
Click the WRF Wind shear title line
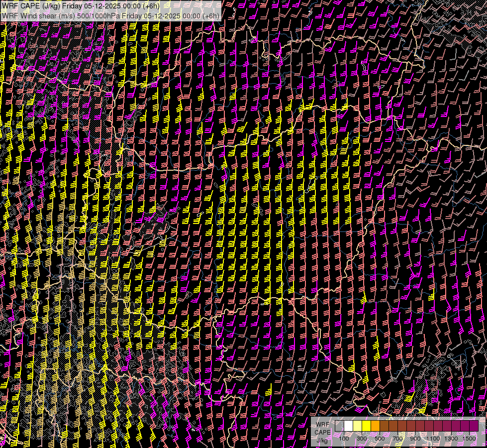click(110, 15)
